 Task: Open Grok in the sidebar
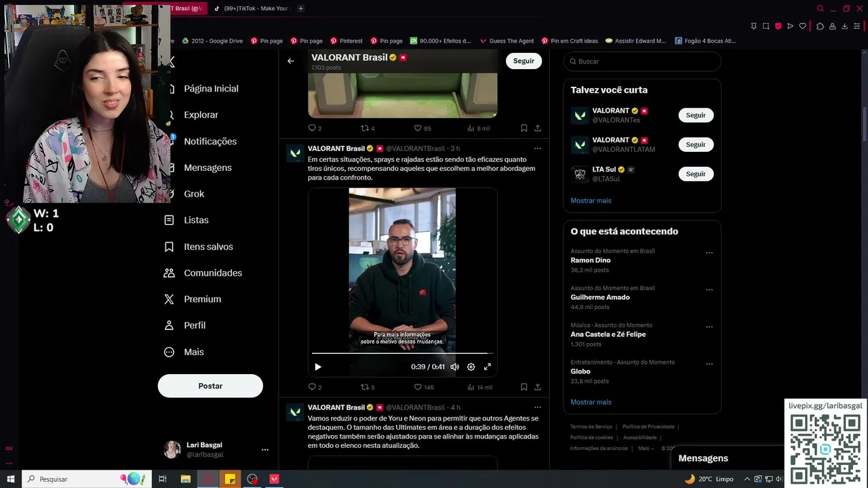(194, 194)
